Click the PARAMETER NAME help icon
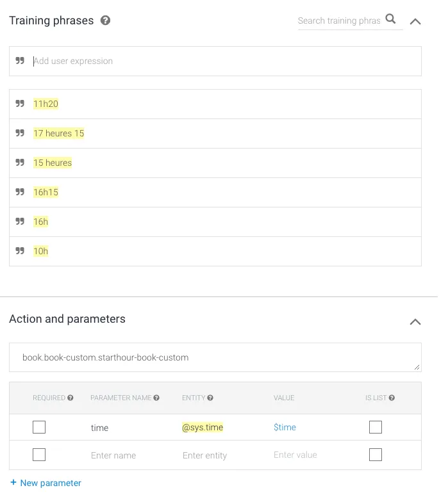Screen dimensions: 448x495 pos(156,398)
